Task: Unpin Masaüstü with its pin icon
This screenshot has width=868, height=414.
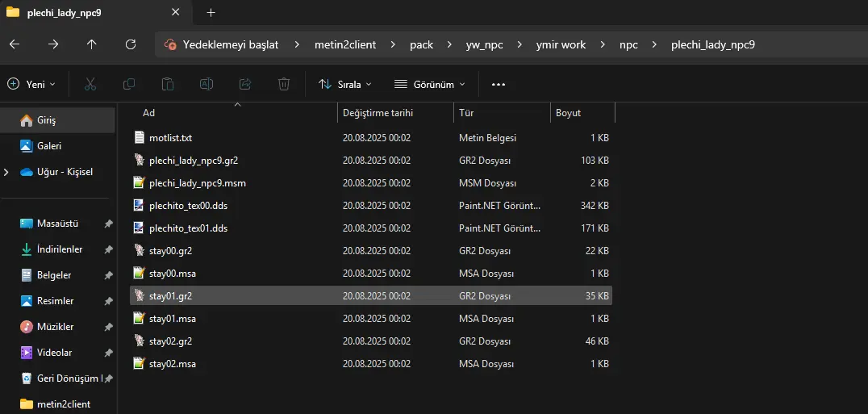Action: [108, 224]
